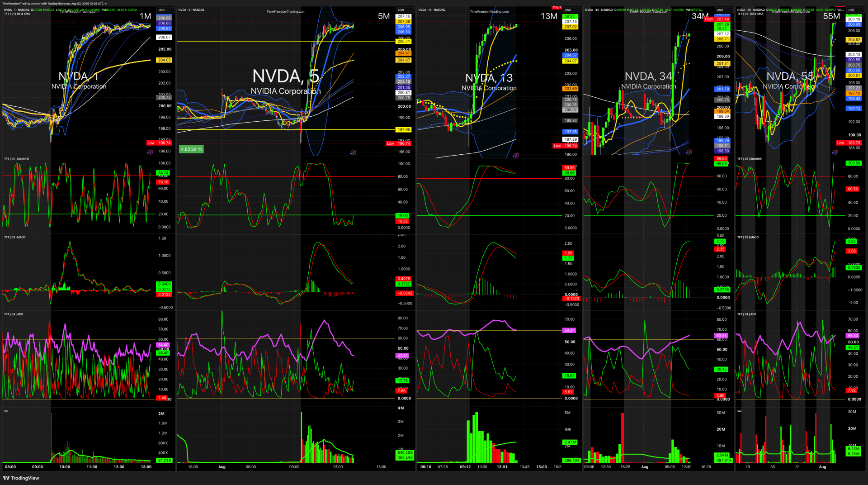Viewport: 868px width, 485px height.
Task: Click the purple 60.24 ADX value, 13M chart
Action: point(570,330)
